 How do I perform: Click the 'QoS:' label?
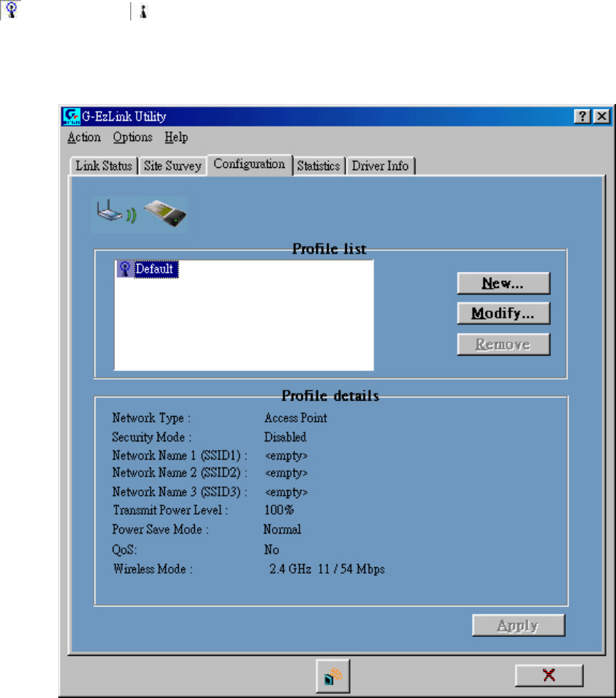pyautogui.click(x=124, y=550)
